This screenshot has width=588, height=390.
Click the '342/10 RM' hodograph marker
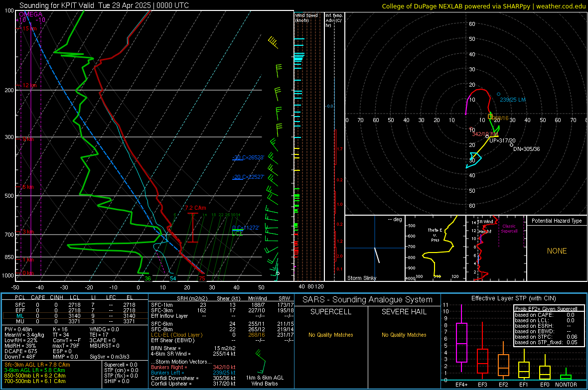(485, 134)
